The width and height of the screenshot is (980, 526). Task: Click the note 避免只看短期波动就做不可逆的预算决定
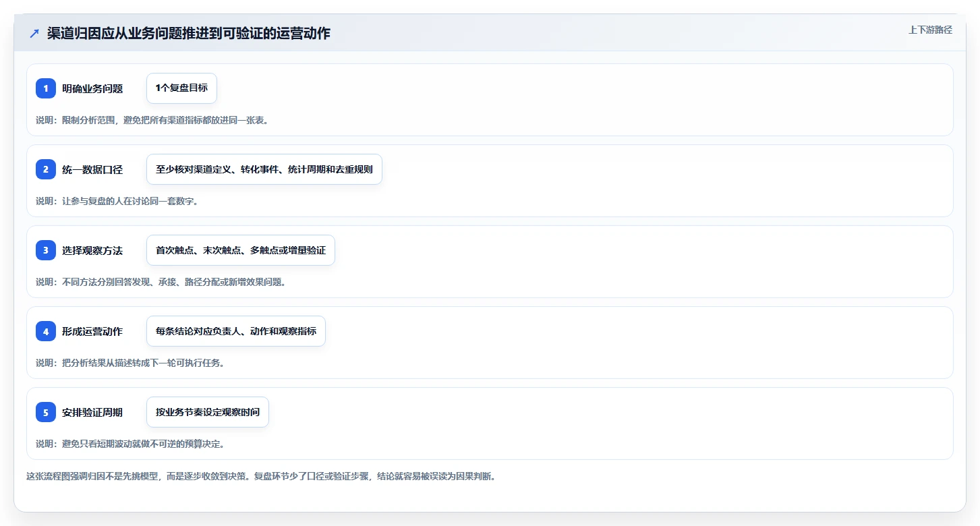tap(130, 444)
